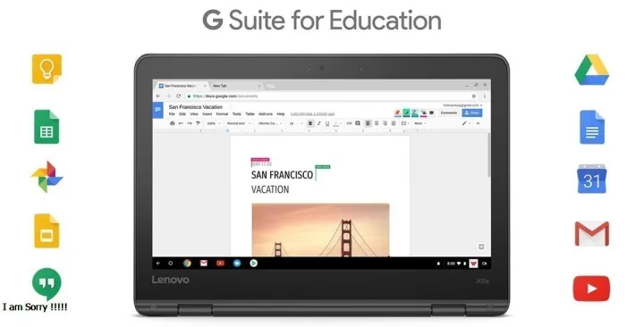Open the Normal text style dropdown
This screenshot has height=327, width=644.
pos(239,123)
